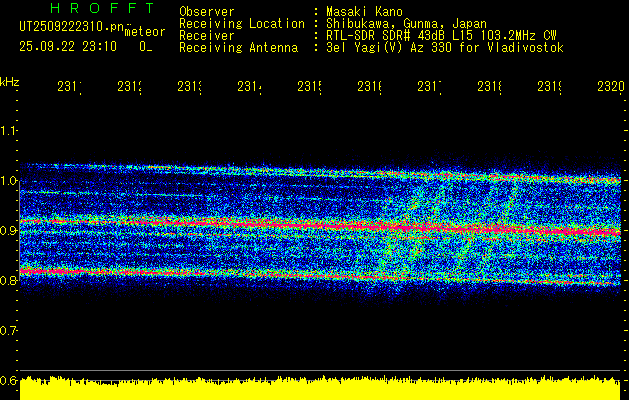Image resolution: width=629 pixels, height=400 pixels.
Task: Click the 1.1 kHz frequency tick label
Action: (x=8, y=131)
